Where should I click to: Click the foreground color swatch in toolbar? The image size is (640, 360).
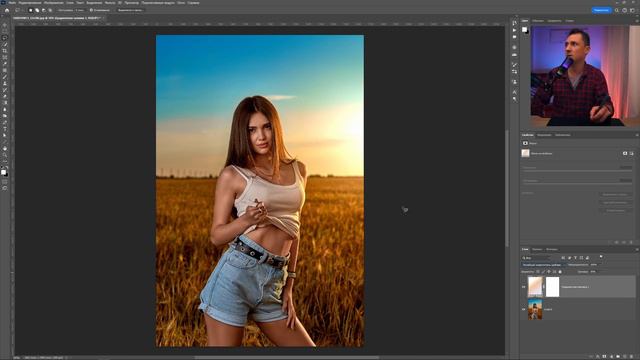tap(4, 172)
